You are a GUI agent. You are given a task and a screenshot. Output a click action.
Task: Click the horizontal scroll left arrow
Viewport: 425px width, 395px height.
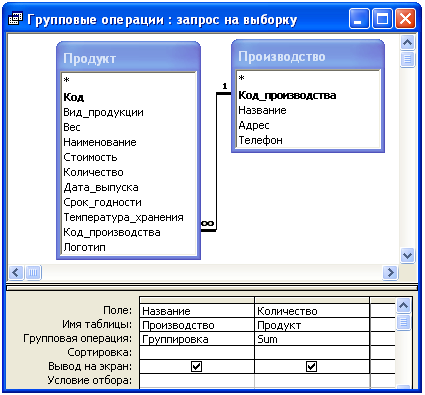[16, 273]
